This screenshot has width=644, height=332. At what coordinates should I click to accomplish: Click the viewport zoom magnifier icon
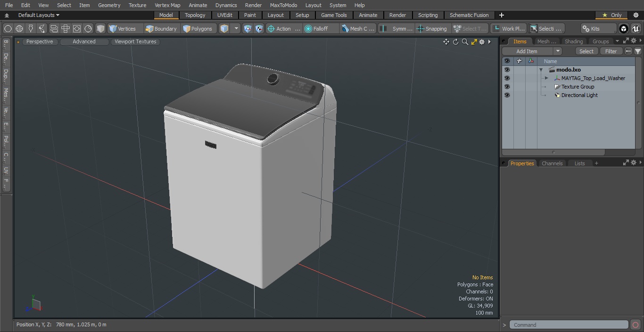pos(465,42)
